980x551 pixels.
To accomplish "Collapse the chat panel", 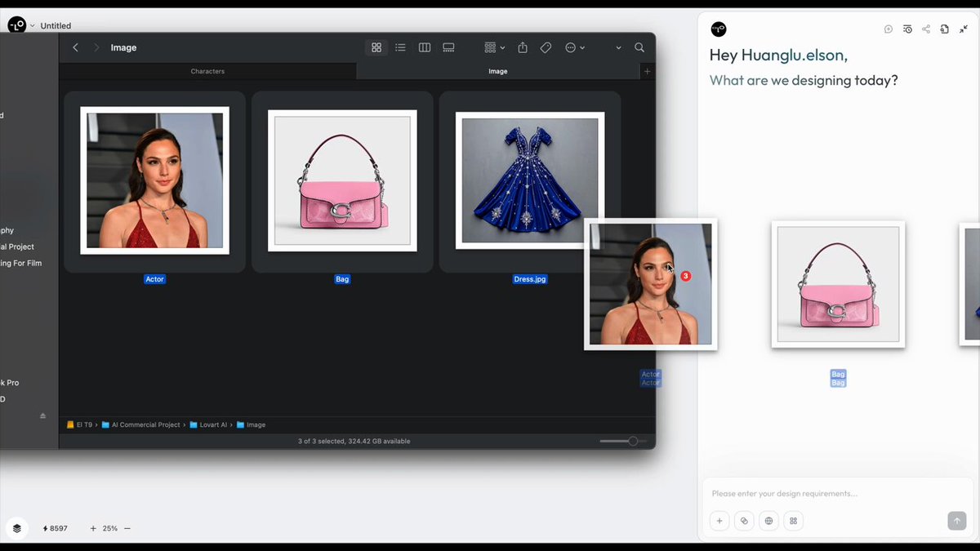I will pyautogui.click(x=964, y=29).
